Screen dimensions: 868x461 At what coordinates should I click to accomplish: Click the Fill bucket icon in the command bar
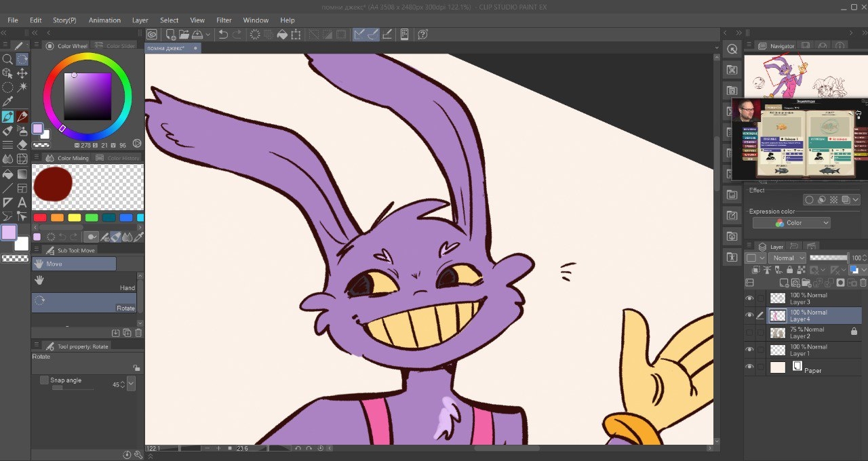coord(281,35)
